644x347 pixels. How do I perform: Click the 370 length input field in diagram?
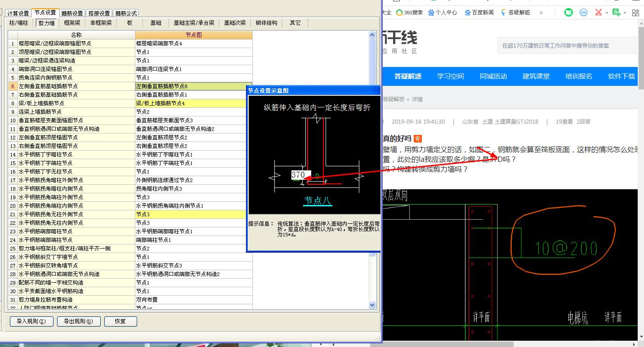coord(301,175)
